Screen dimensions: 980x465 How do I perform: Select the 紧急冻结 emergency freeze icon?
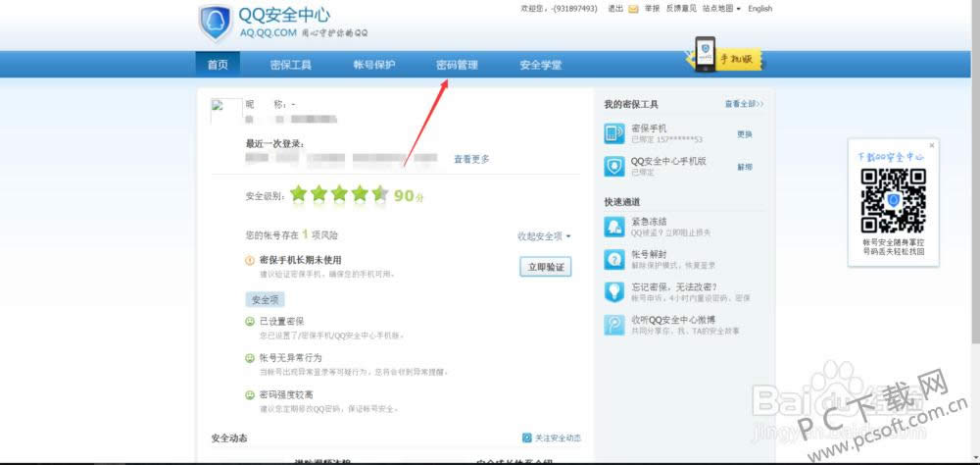[614, 227]
